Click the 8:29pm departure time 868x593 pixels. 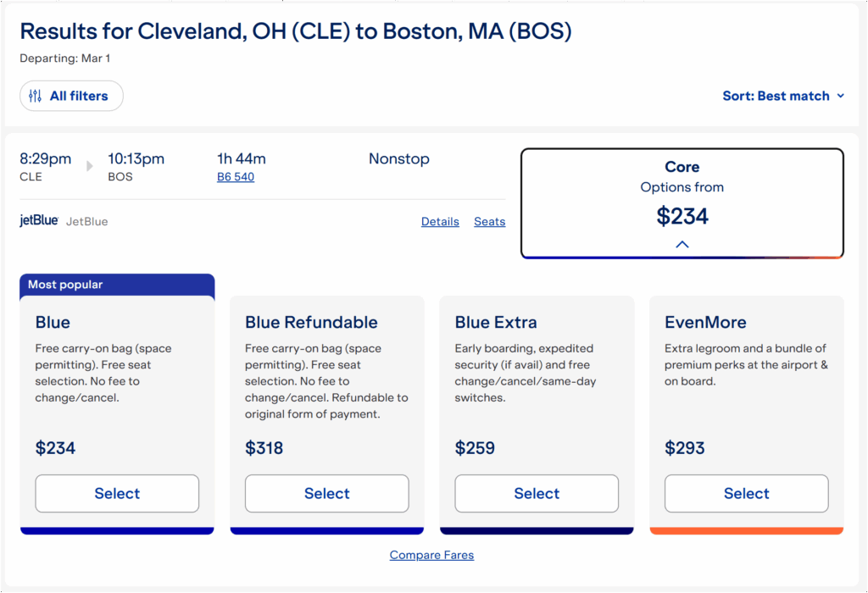pyautogui.click(x=46, y=159)
